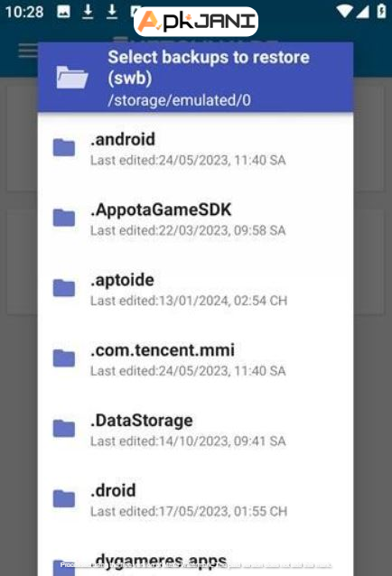Open the hamburger menu behind dialog
This screenshot has width=392, height=576.
pyautogui.click(x=28, y=51)
